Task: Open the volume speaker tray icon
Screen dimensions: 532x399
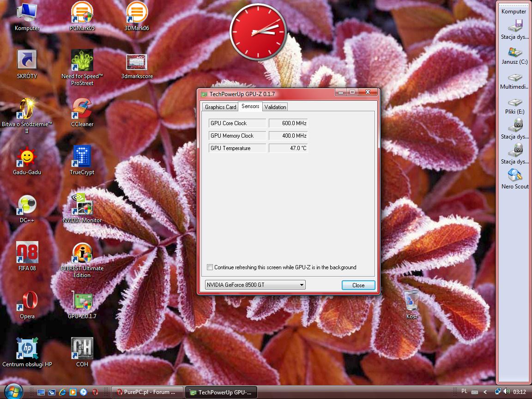Action: tap(507, 392)
